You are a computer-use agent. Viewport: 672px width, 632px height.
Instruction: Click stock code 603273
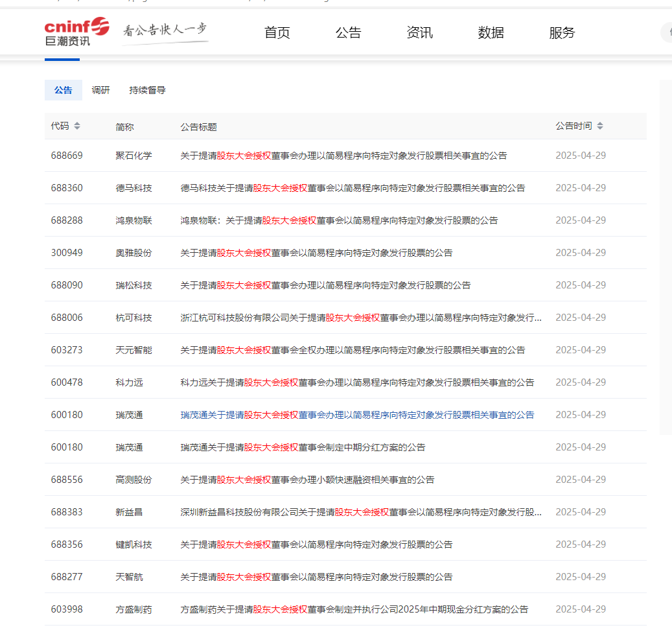[x=67, y=350]
